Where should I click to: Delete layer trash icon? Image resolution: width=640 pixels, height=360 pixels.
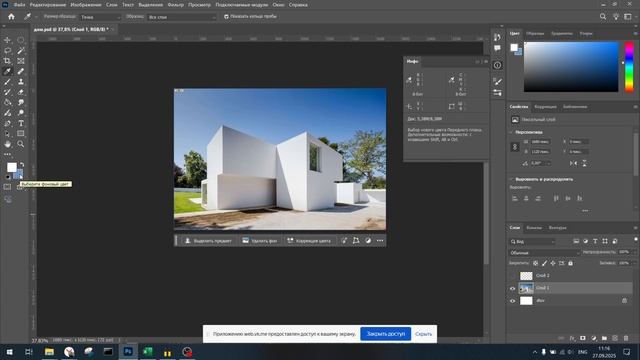pyautogui.click(x=626, y=338)
